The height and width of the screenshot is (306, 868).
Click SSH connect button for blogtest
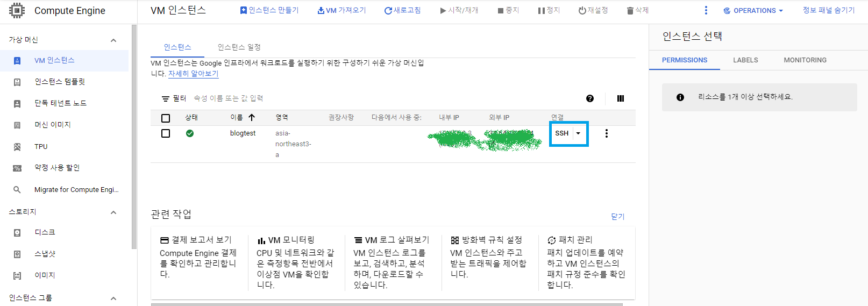562,133
